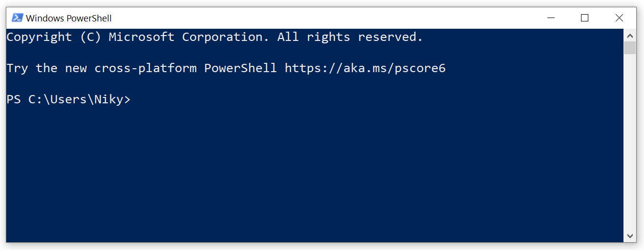Click the scrollbar down arrow

[630, 236]
